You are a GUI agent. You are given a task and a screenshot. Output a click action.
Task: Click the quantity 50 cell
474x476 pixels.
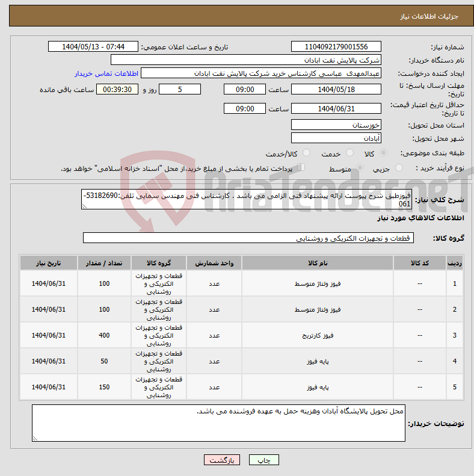point(104,361)
